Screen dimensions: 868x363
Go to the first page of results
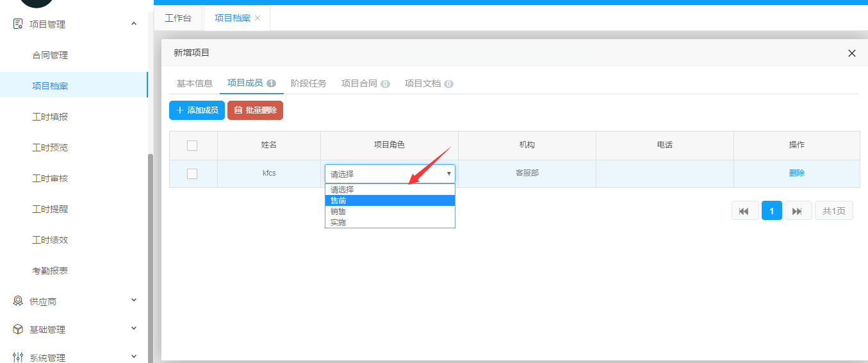[x=744, y=211]
